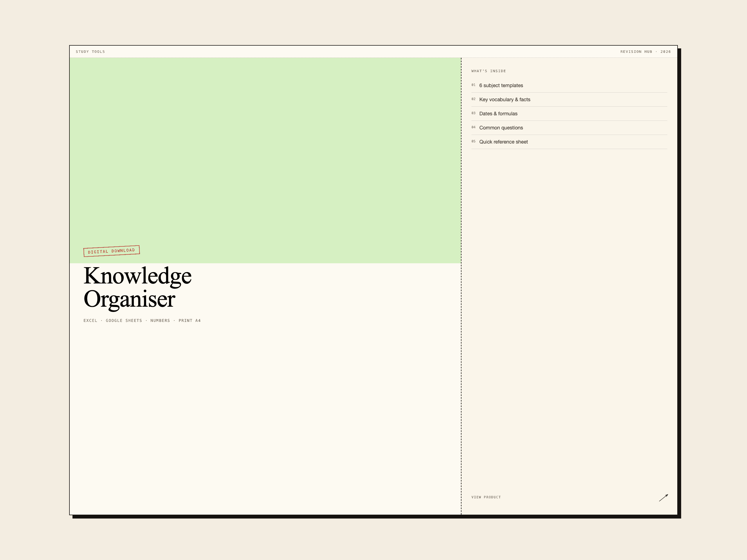Click the diagonal arrow icon beside View Product
The width and height of the screenshot is (747, 560).
click(663, 498)
